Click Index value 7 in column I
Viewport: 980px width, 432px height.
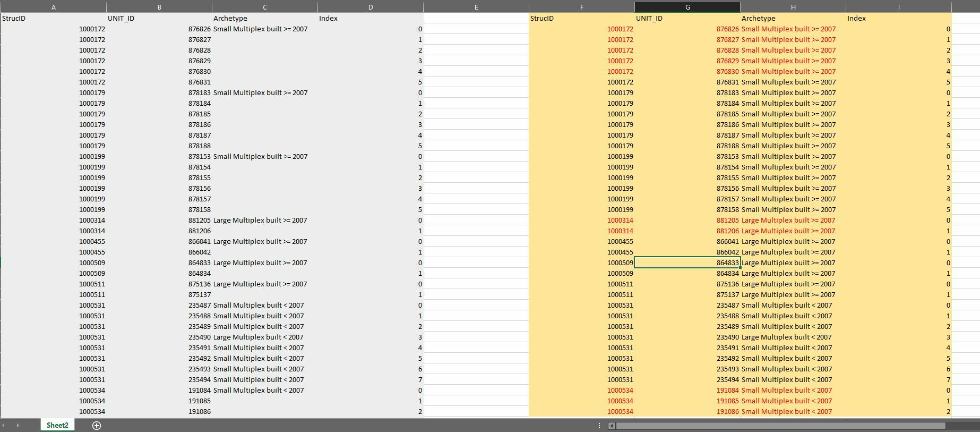tap(899, 379)
